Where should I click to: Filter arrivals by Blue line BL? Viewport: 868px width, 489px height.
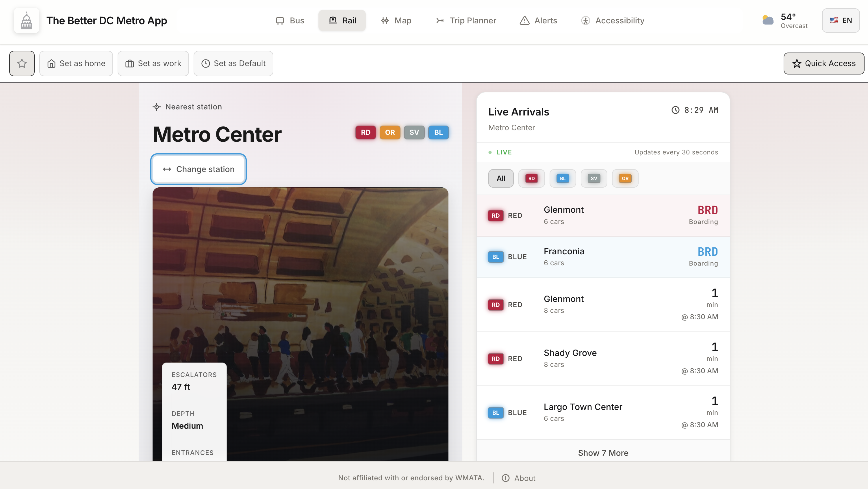point(563,178)
